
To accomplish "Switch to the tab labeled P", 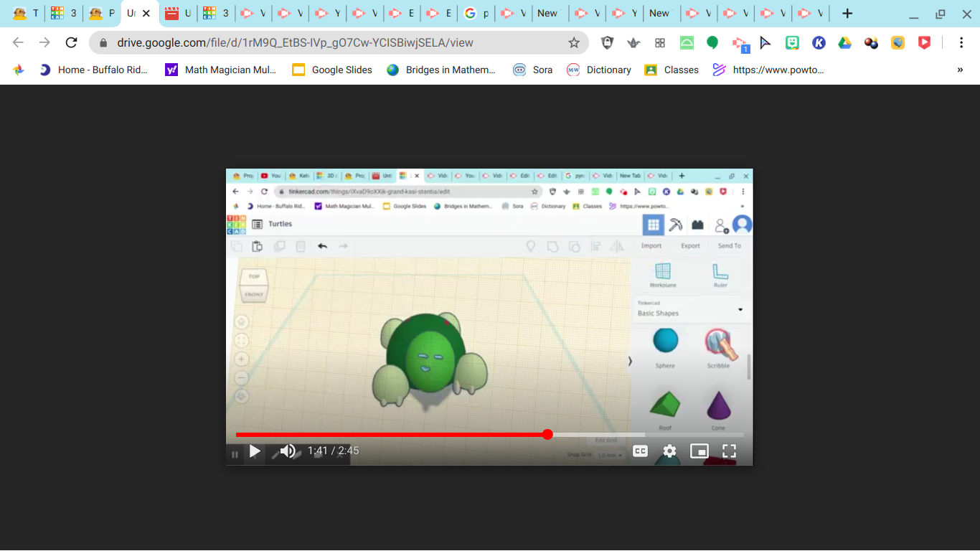I will pyautogui.click(x=102, y=14).
